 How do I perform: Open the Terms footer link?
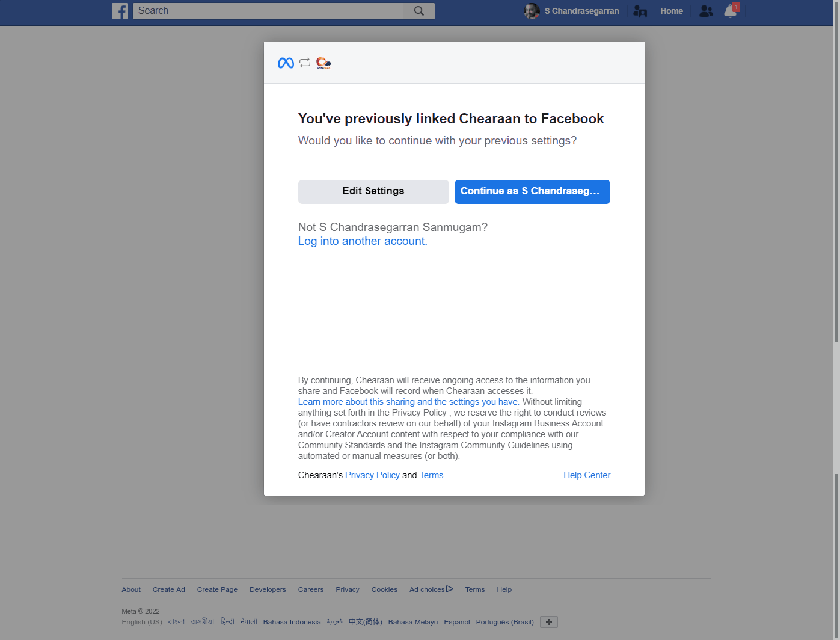(x=475, y=589)
